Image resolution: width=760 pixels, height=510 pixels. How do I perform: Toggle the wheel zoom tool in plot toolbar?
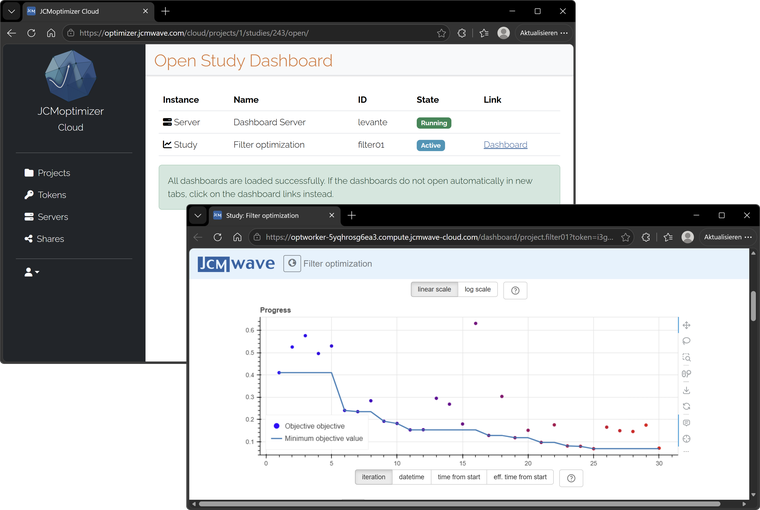tap(686, 374)
